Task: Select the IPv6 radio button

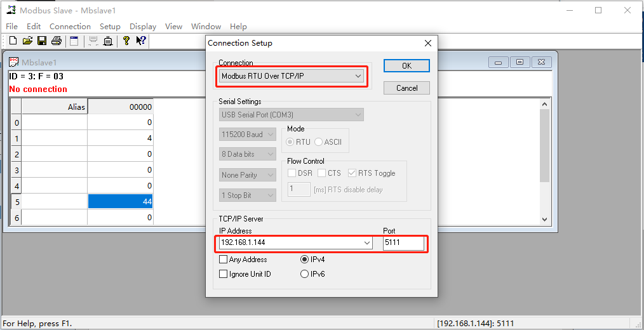Action: coord(304,274)
